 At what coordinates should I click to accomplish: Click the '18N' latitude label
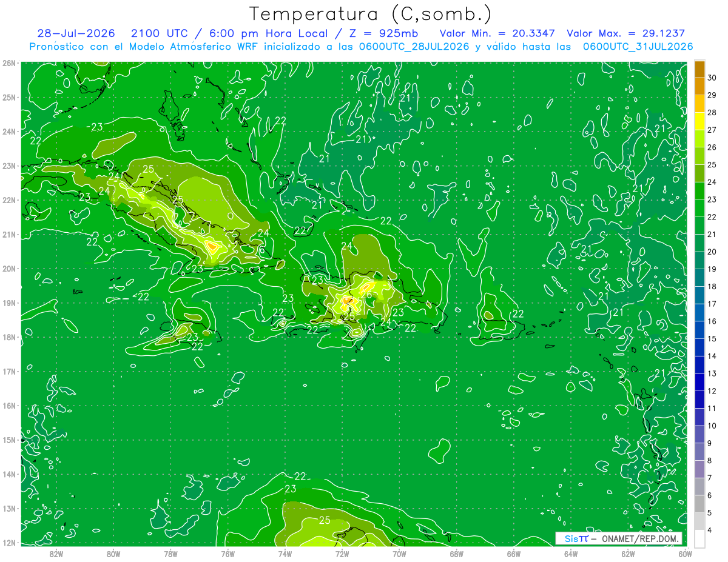point(9,337)
